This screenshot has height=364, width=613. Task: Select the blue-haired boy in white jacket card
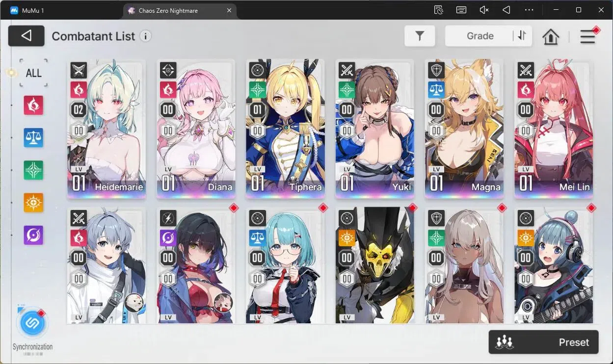(107, 265)
